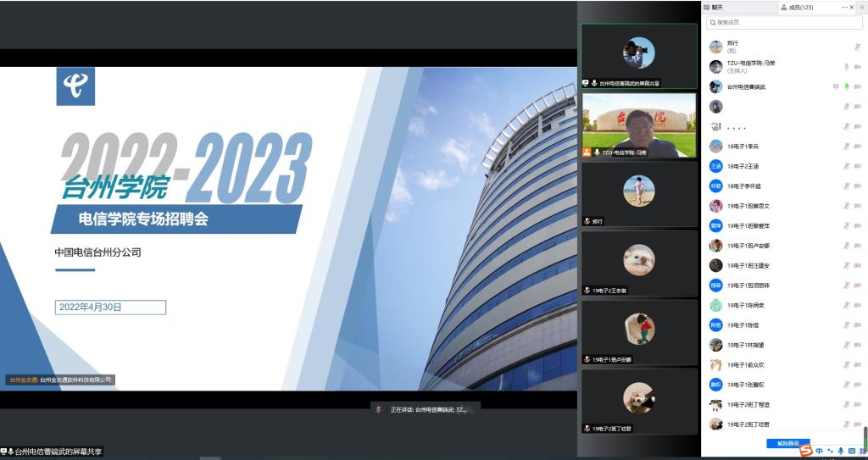Image resolution: width=868 pixels, height=460 pixels.
Task: Toggle microphone icon for 郑行 (我)
Action: pyautogui.click(x=857, y=47)
